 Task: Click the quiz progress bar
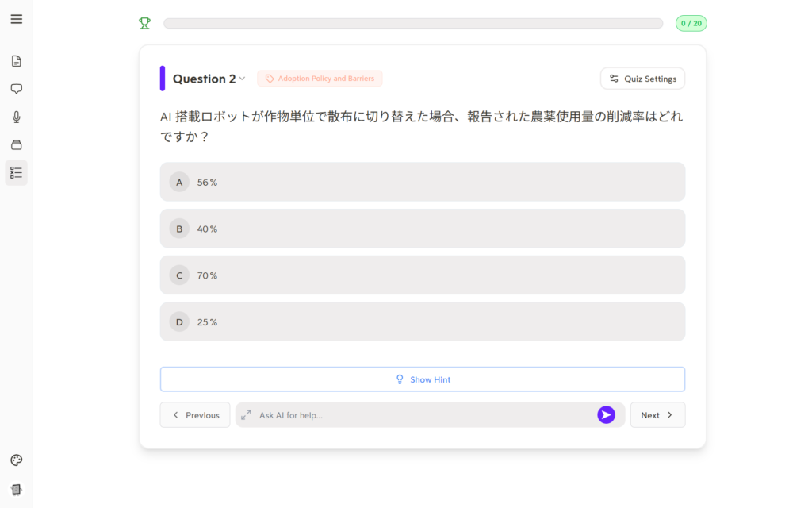[412, 23]
